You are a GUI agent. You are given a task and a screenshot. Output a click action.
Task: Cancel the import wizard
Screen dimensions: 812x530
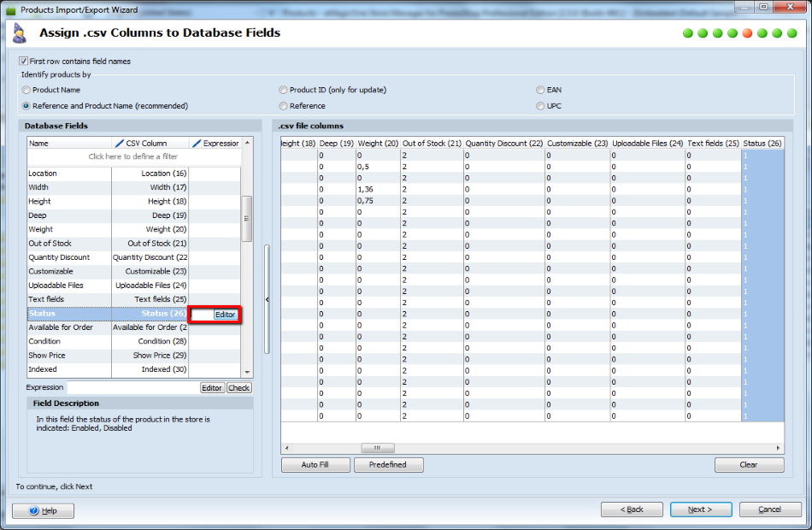point(770,509)
